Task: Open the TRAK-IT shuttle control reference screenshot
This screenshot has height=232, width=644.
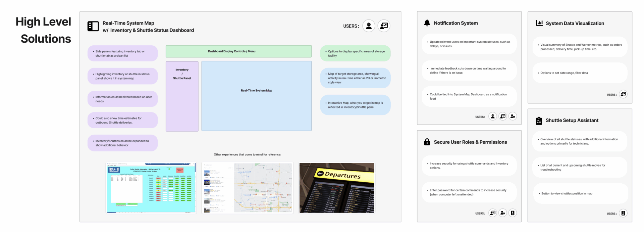Action: 151,188
